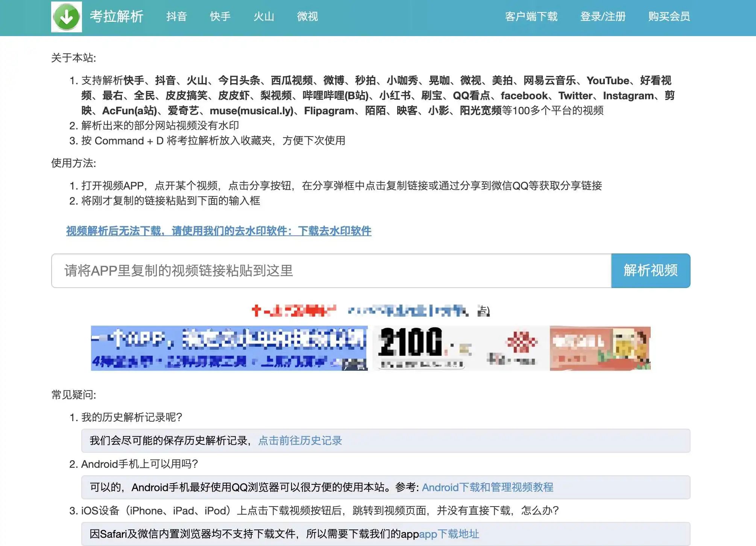Image resolution: width=756 pixels, height=546 pixels.
Task: Click the 打开视频APP usage step text
Action: point(342,186)
